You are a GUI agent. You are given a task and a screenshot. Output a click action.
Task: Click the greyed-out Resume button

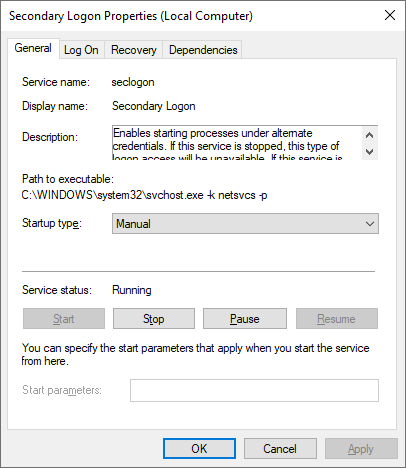337,319
